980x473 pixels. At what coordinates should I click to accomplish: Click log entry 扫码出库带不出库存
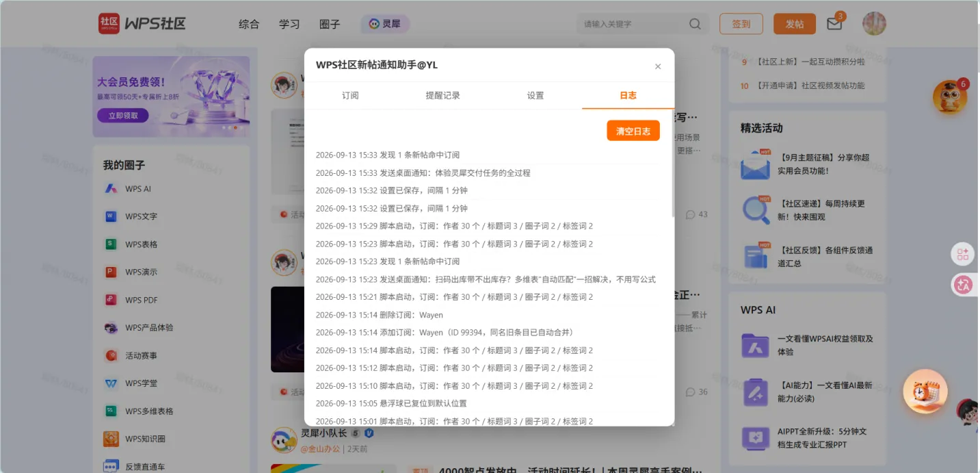pyautogui.click(x=486, y=279)
